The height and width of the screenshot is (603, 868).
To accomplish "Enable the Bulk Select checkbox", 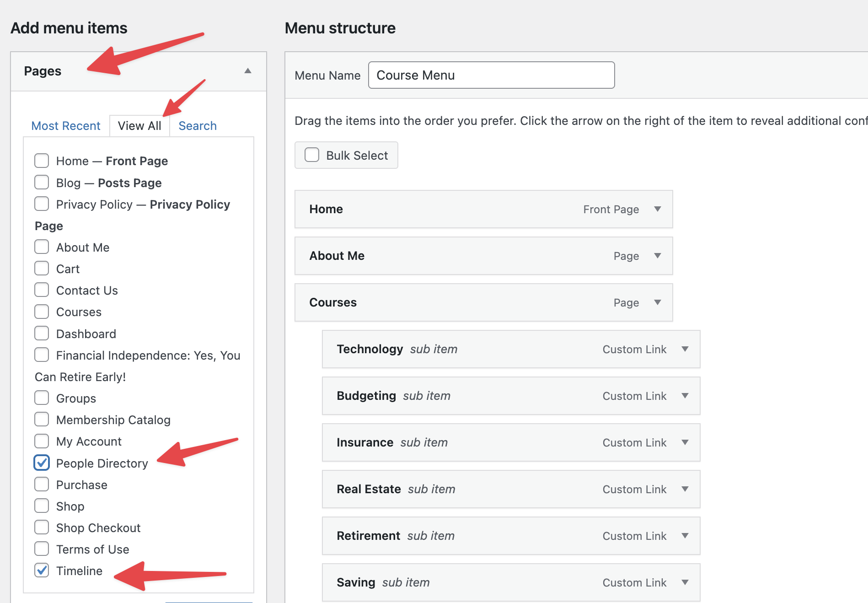I will (x=312, y=155).
